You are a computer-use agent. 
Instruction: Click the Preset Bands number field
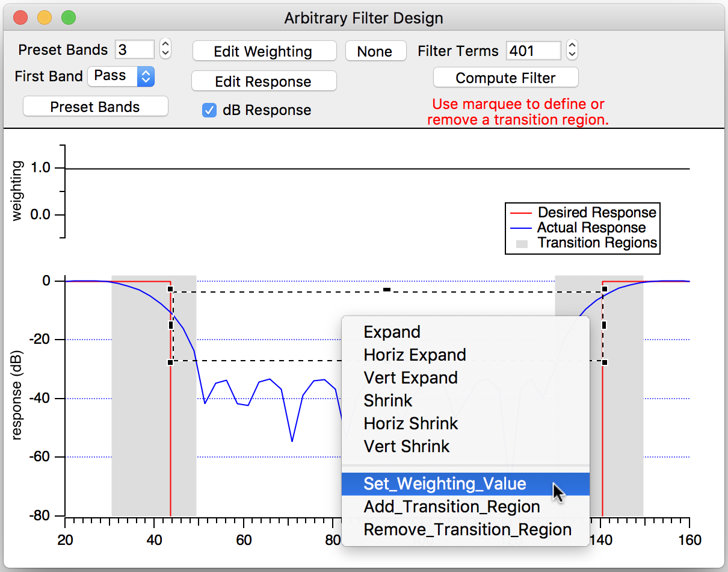point(135,49)
